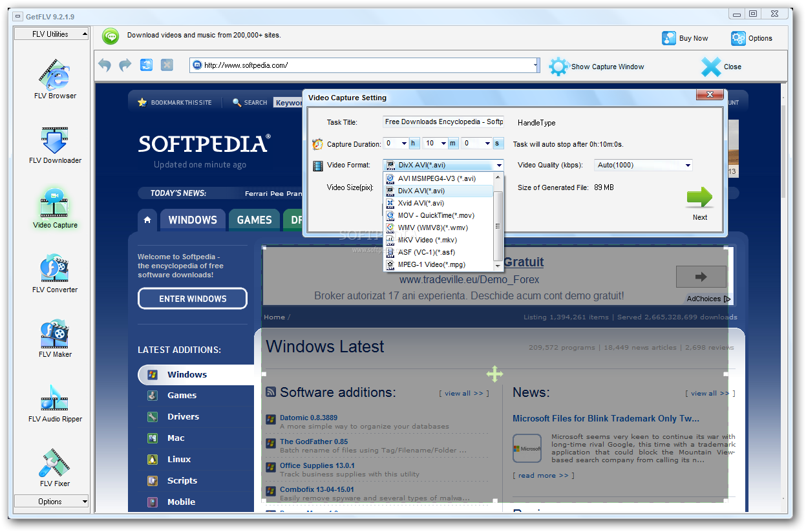This screenshot has height=532, width=806.
Task: Click the green chat bubble icon
Action: coord(111,36)
